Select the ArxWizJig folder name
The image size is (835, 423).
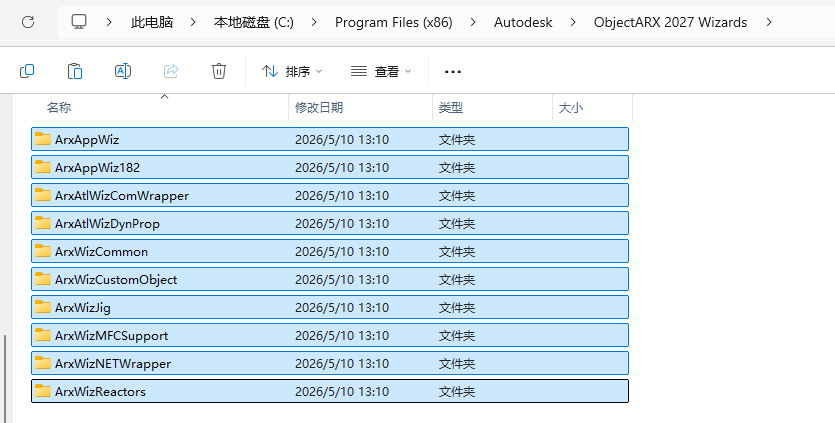tap(83, 307)
